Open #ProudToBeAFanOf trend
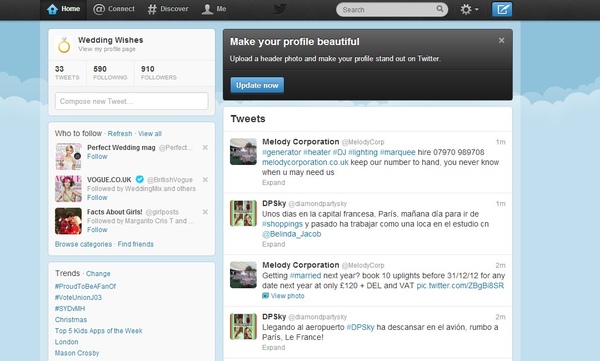600x361 pixels. 85,286
